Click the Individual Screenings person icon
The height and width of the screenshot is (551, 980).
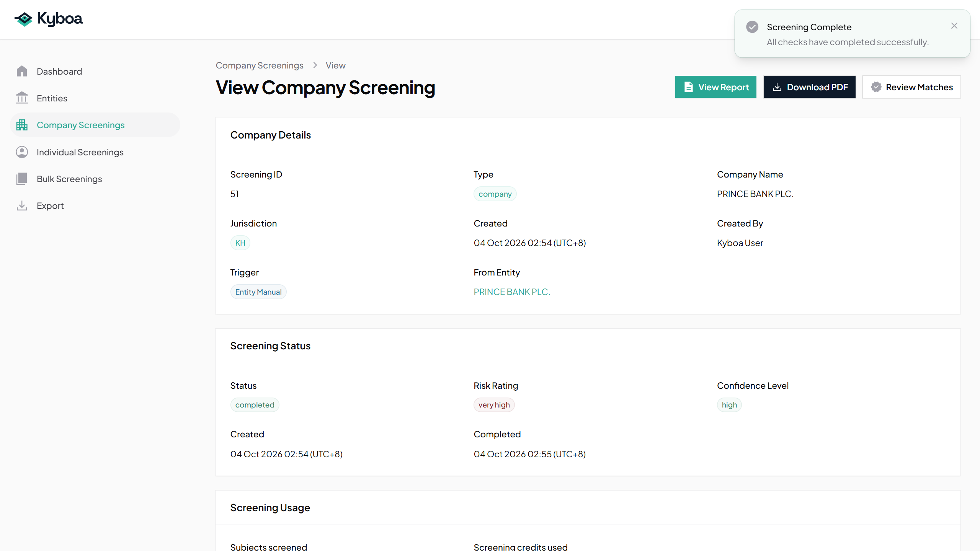point(22,152)
